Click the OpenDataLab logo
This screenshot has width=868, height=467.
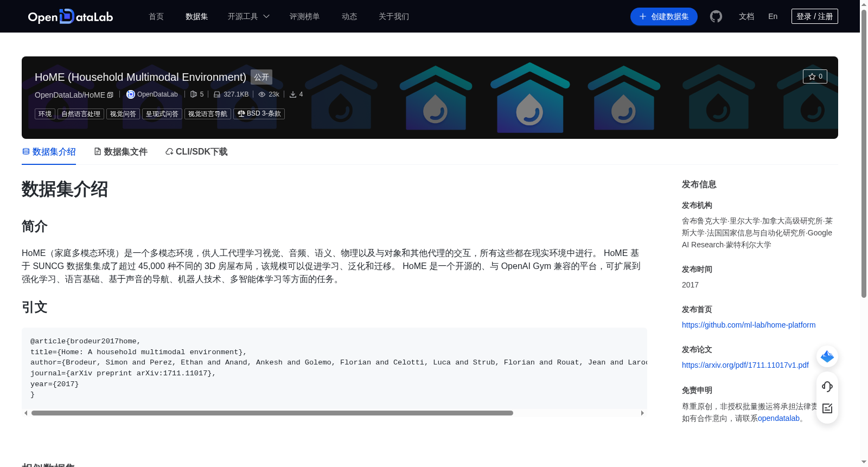pyautogui.click(x=71, y=16)
